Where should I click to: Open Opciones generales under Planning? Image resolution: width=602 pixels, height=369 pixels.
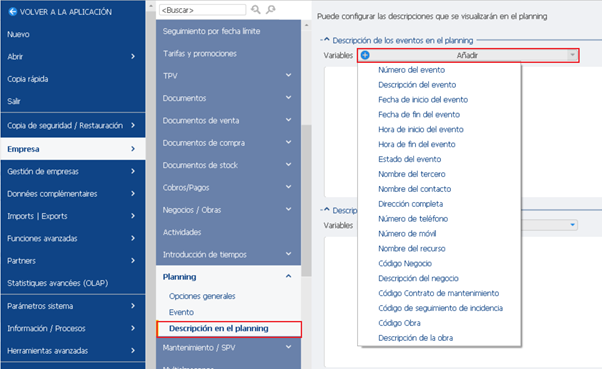[202, 296]
